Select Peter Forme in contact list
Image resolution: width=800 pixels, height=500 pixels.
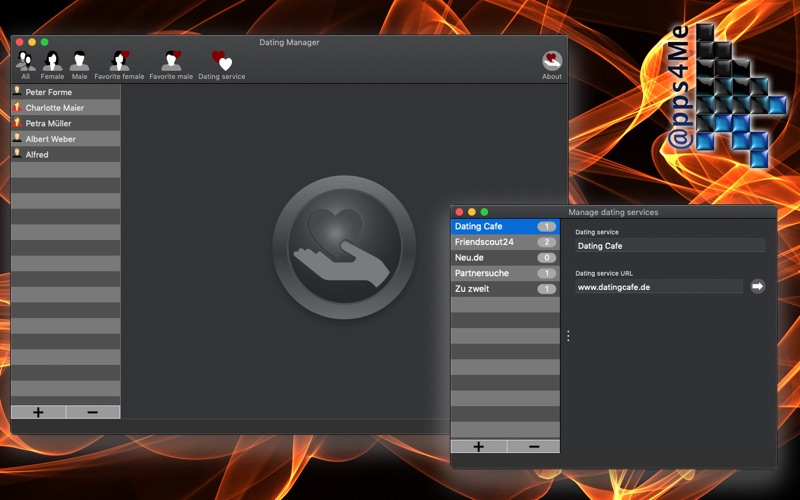pyautogui.click(x=65, y=92)
